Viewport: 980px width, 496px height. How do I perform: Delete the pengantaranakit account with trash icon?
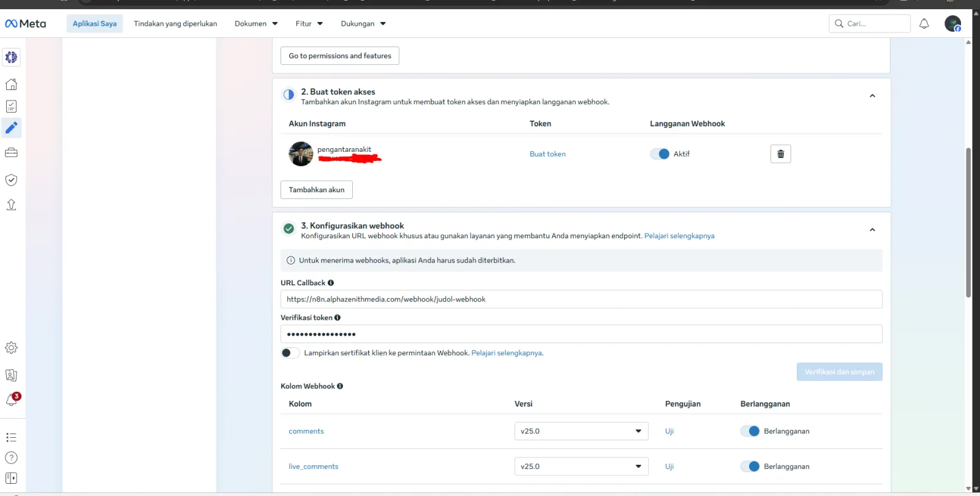tap(780, 154)
